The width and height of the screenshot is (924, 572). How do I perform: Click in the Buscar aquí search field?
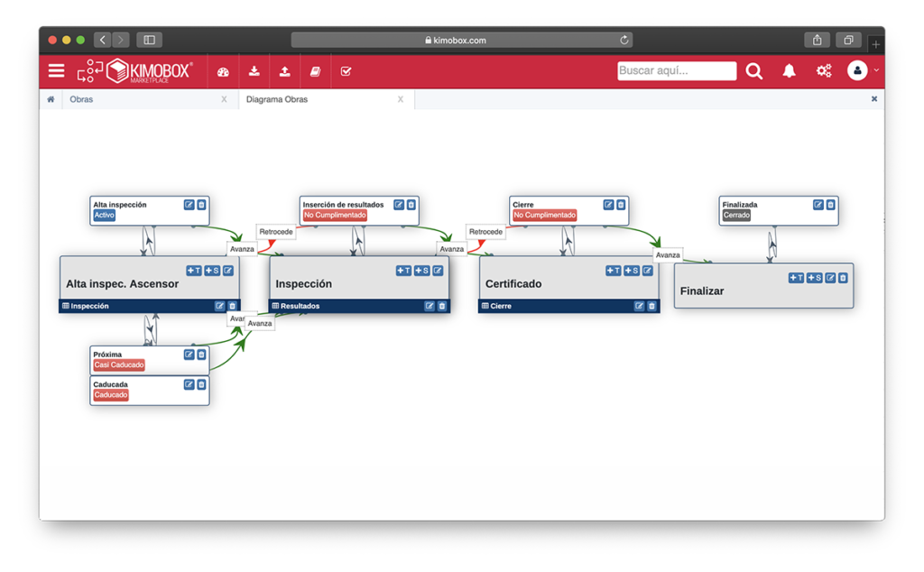point(677,70)
